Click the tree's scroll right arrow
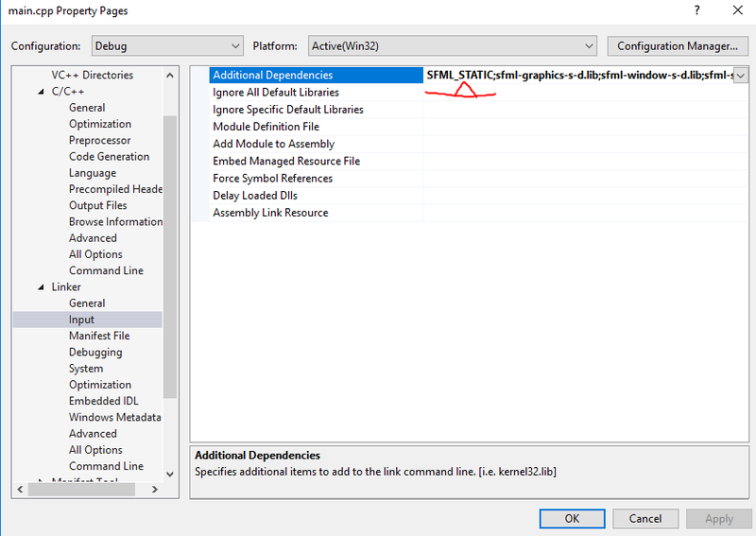The image size is (756, 536). (155, 489)
